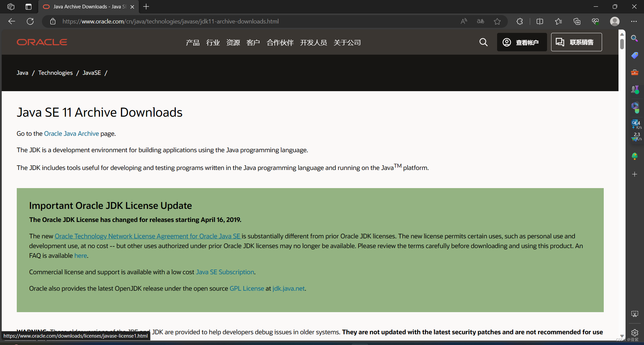Open the browser extensions icon
The height and width of the screenshot is (345, 644).
click(520, 21)
